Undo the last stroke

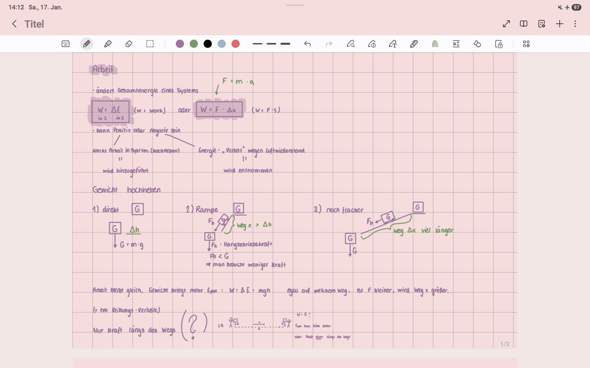pyautogui.click(x=307, y=44)
